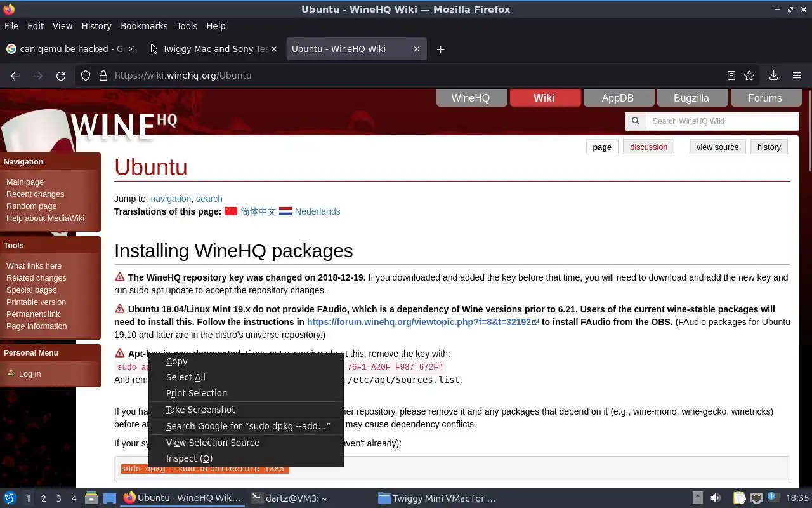812x508 pixels.
Task: Click the Firefox logo in the title bar
Action: [x=9, y=9]
